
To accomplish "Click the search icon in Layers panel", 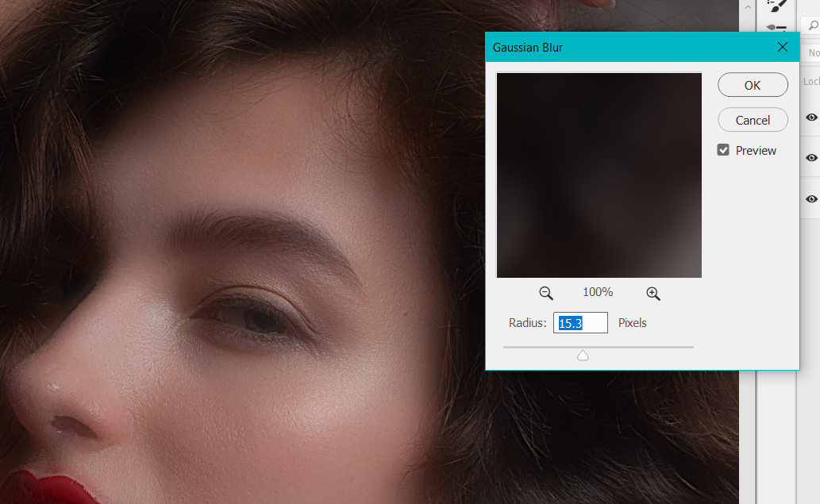I will [x=813, y=25].
